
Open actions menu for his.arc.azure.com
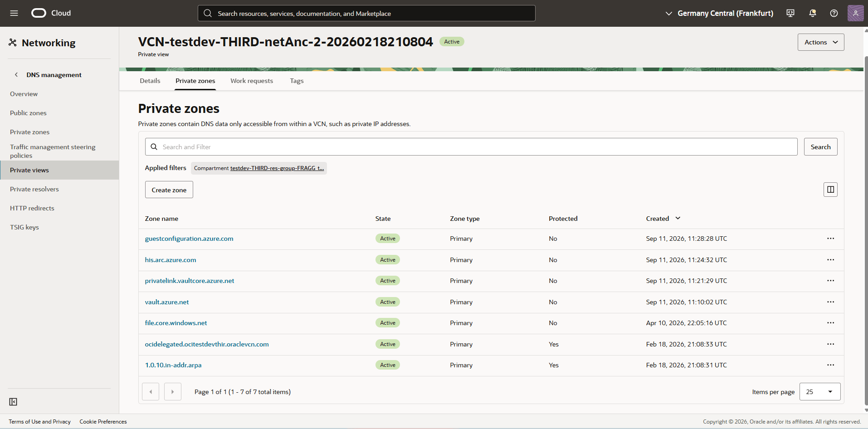830,260
